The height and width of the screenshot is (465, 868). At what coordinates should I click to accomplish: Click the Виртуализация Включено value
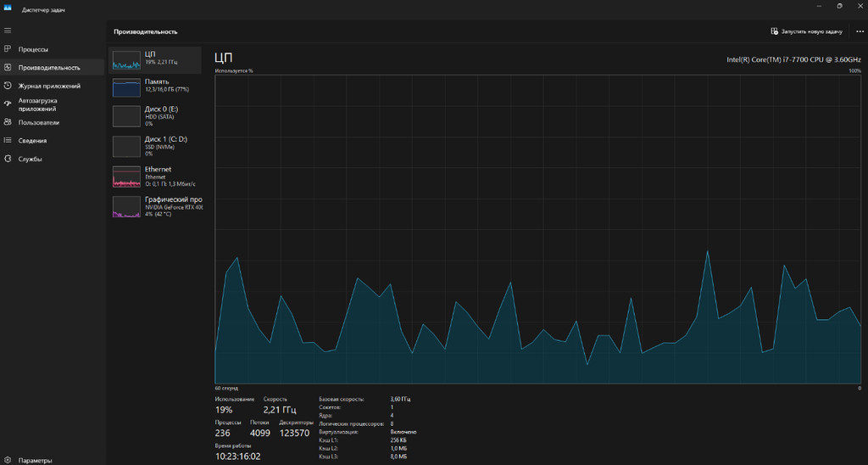point(403,432)
